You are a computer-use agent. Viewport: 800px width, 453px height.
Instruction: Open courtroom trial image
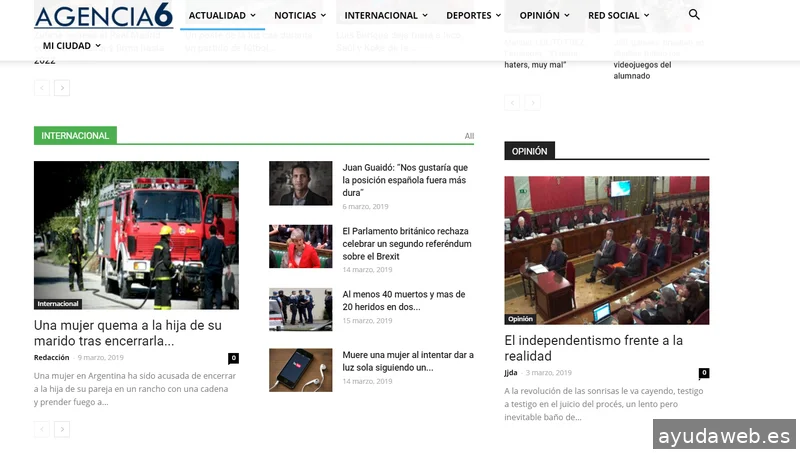click(607, 250)
